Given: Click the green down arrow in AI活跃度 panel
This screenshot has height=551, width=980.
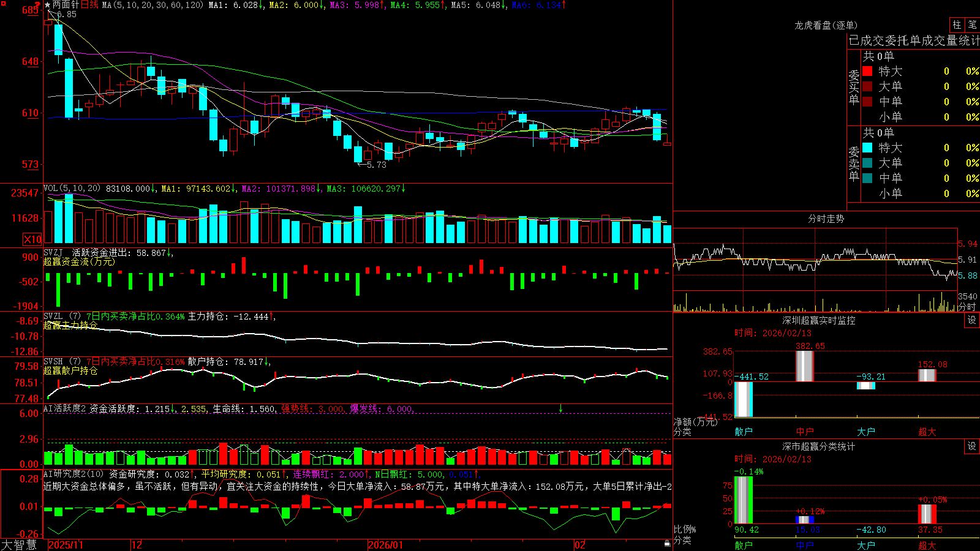Looking at the screenshot, I should (x=560, y=408).
